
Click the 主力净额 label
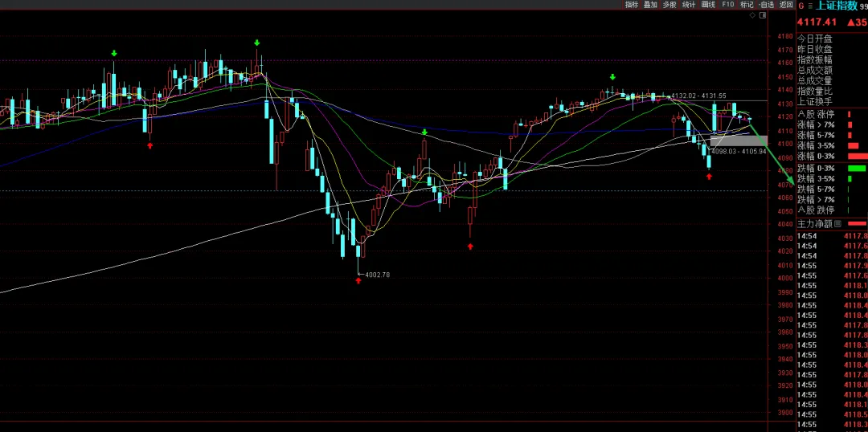coord(815,223)
